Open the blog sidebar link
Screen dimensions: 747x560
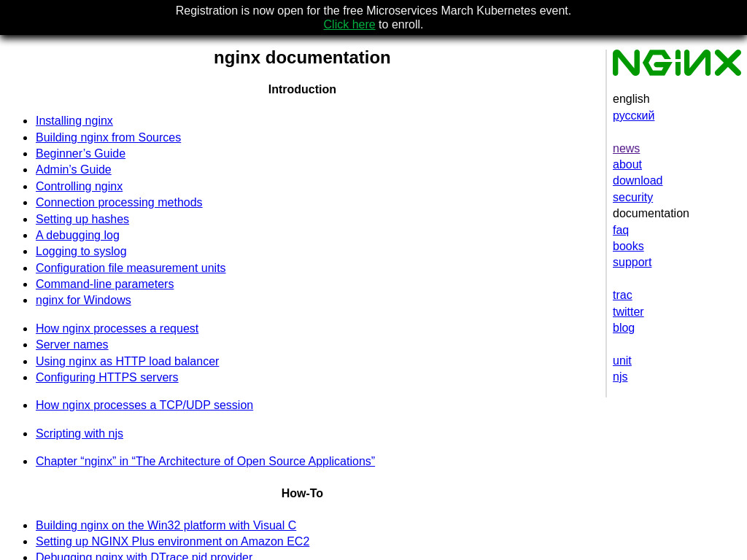(x=623, y=328)
